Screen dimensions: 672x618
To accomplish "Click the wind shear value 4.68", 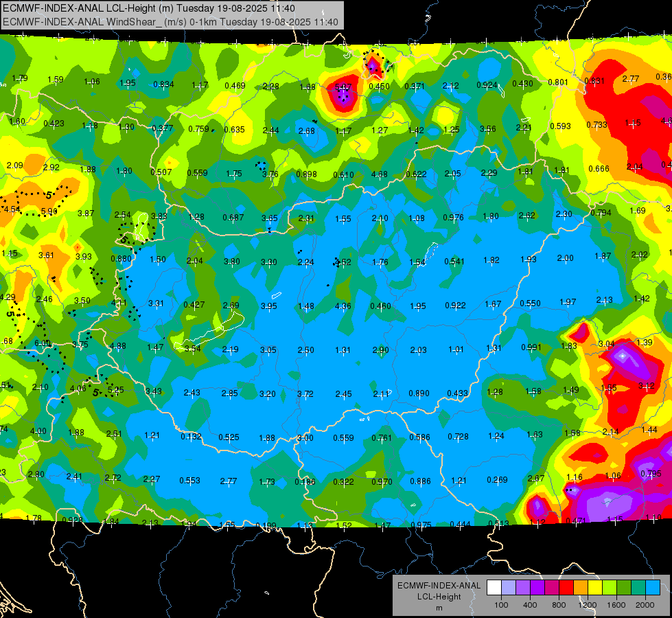I will tap(380, 174).
